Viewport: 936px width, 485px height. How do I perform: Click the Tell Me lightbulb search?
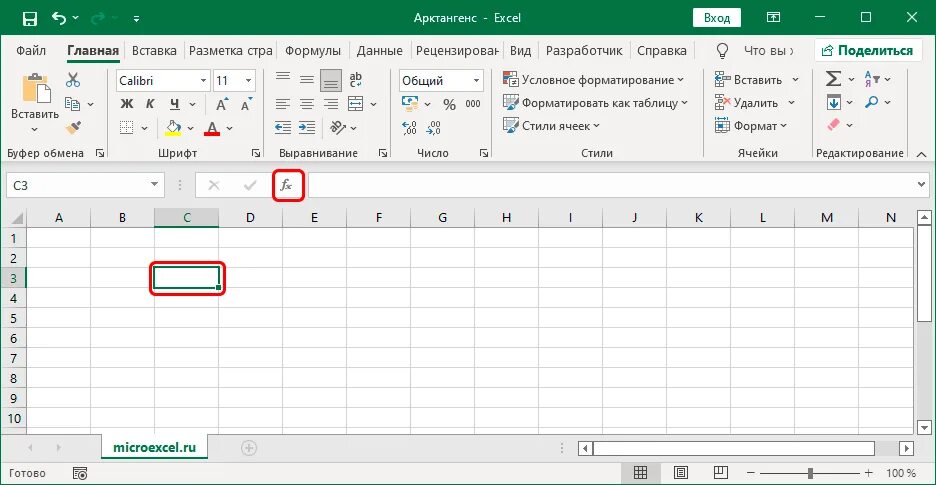pyautogui.click(x=722, y=50)
